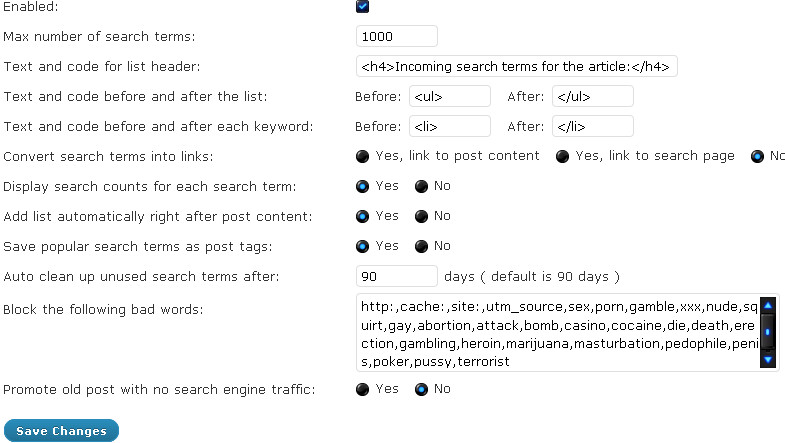
Task: Uncheck the Enabled checkbox
Action: click(362, 7)
